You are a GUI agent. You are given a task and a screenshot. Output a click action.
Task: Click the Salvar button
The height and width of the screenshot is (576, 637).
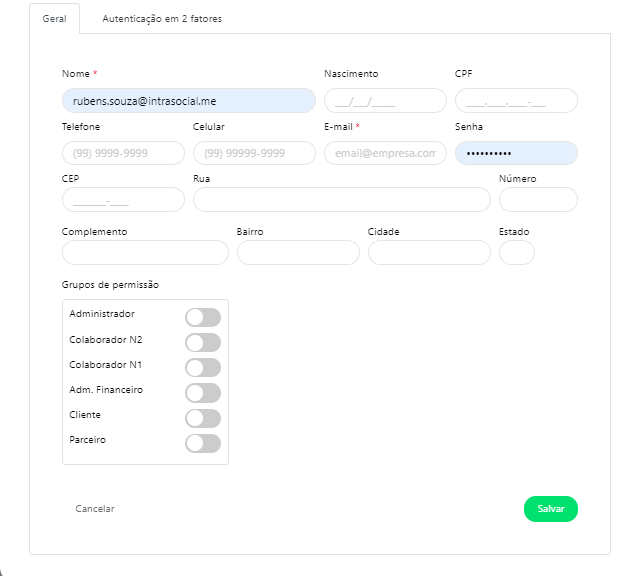click(550, 509)
